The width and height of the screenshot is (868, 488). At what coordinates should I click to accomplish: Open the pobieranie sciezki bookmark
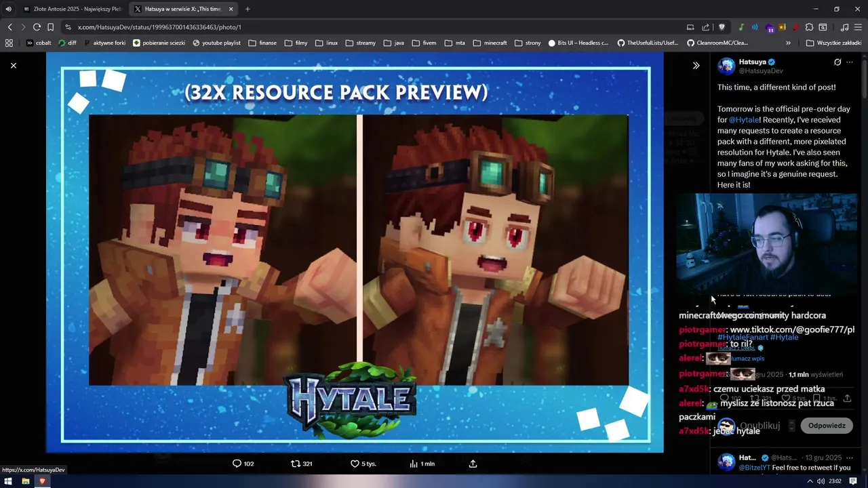(159, 43)
